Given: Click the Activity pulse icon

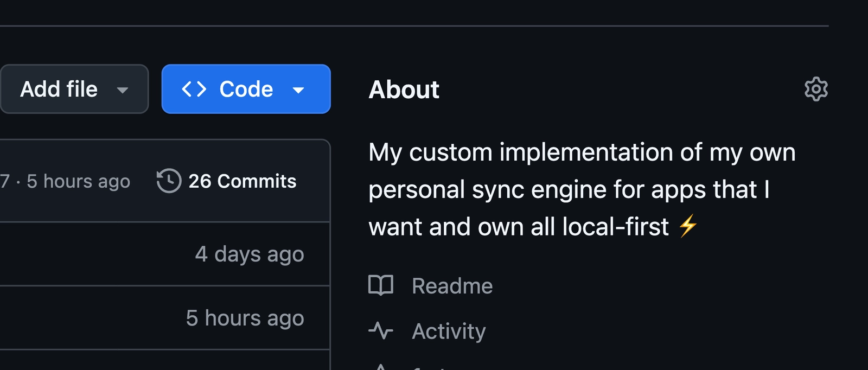Looking at the screenshot, I should [381, 330].
